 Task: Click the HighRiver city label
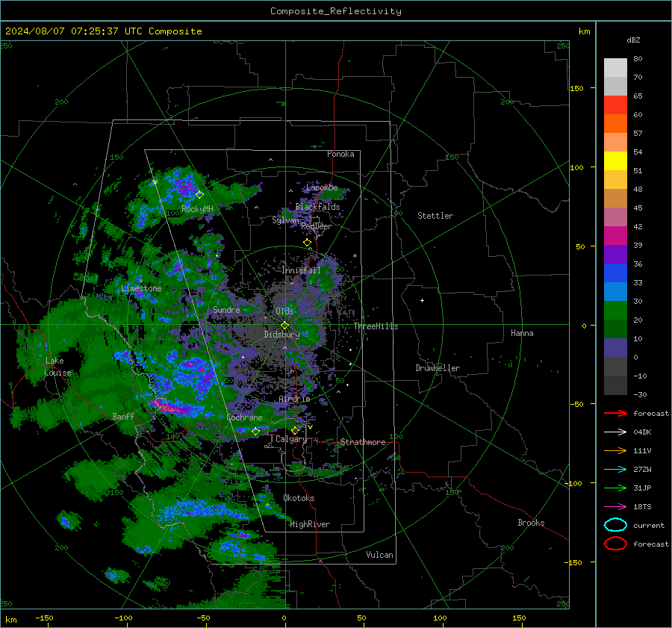tap(310, 524)
